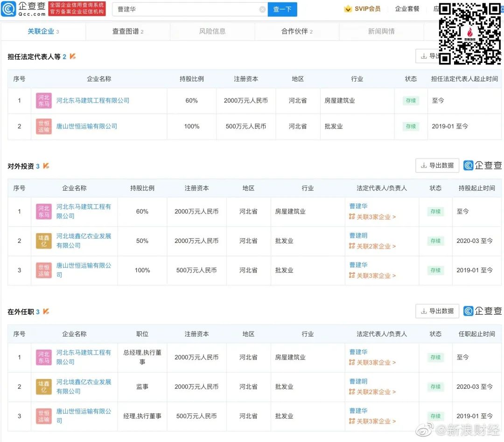Open the 合作伙伴 tab
The height and width of the screenshot is (442, 504).
click(297, 31)
